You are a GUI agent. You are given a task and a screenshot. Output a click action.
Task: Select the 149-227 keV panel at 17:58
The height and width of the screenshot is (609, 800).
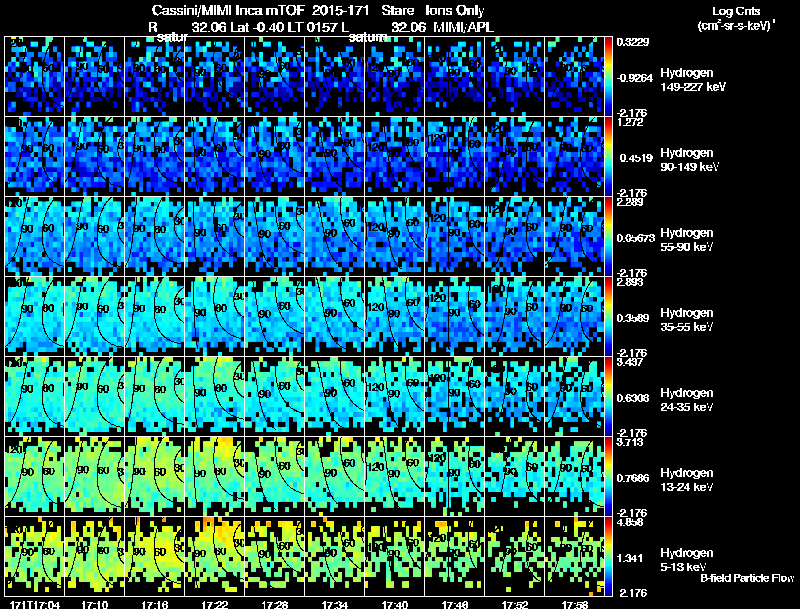point(574,77)
